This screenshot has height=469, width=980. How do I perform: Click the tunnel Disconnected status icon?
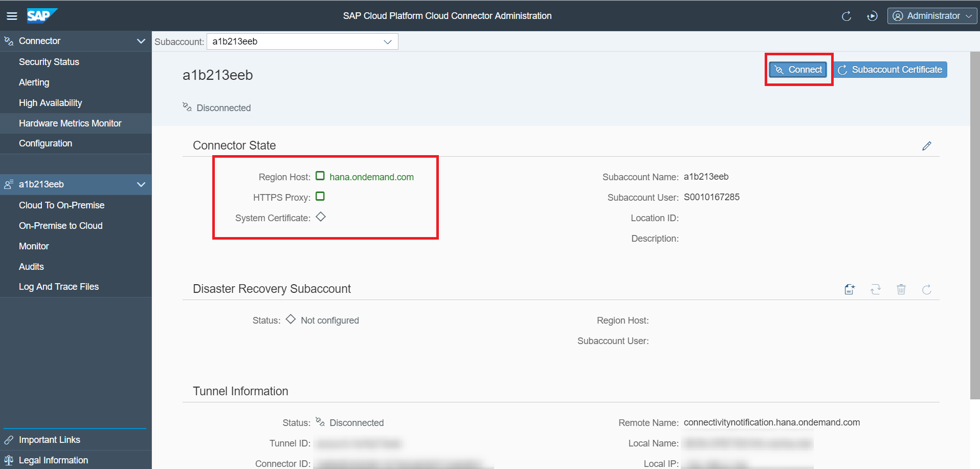point(320,422)
